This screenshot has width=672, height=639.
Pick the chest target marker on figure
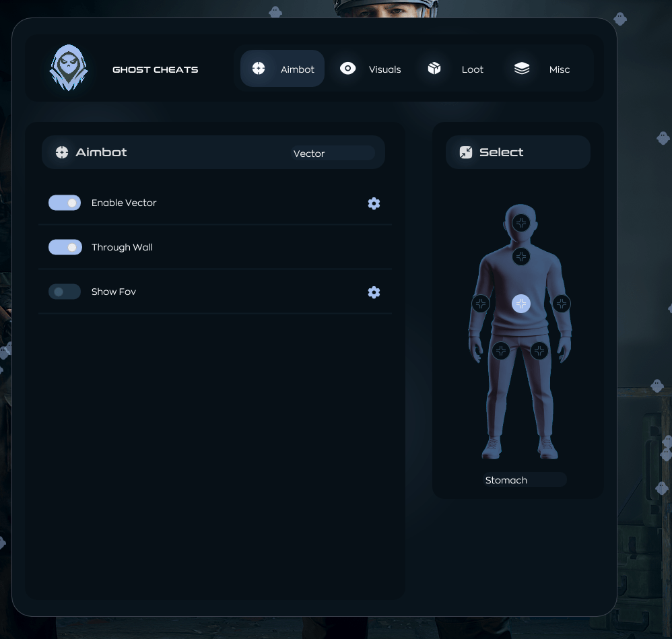pyautogui.click(x=521, y=257)
